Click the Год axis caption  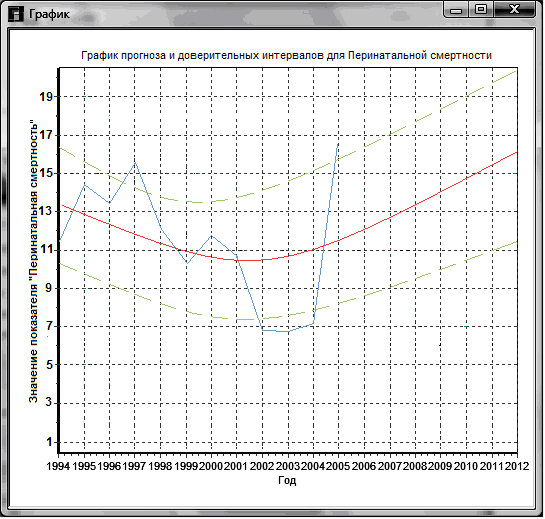287,480
